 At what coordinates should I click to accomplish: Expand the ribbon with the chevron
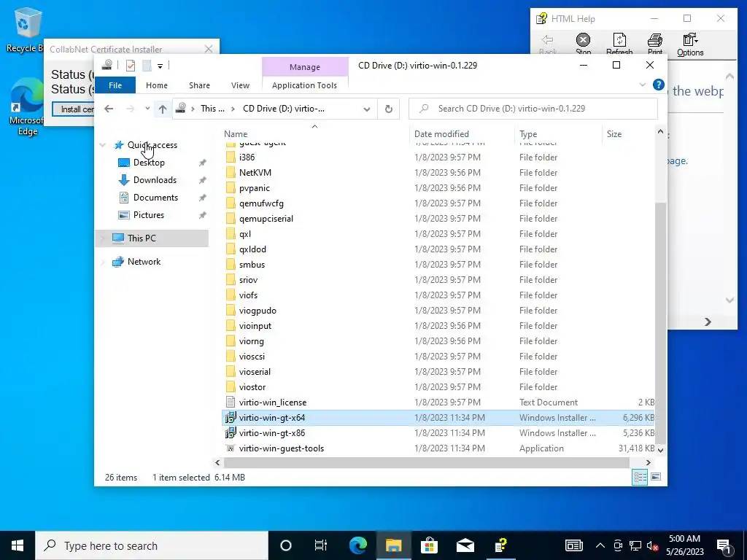pos(643,85)
